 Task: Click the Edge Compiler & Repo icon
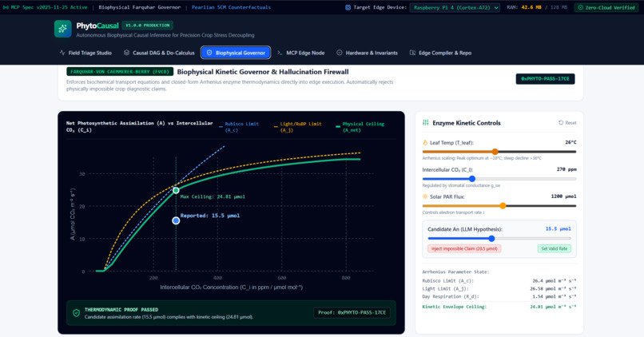(412, 53)
